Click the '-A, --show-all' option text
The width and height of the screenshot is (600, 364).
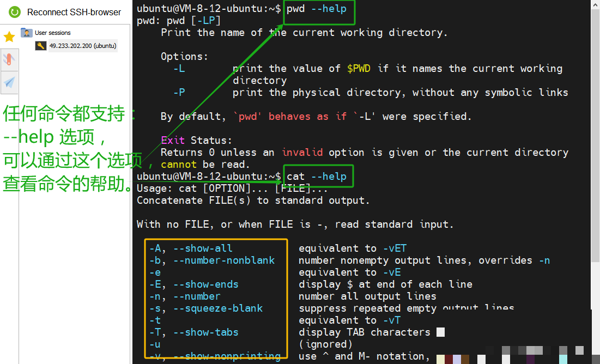click(x=191, y=248)
